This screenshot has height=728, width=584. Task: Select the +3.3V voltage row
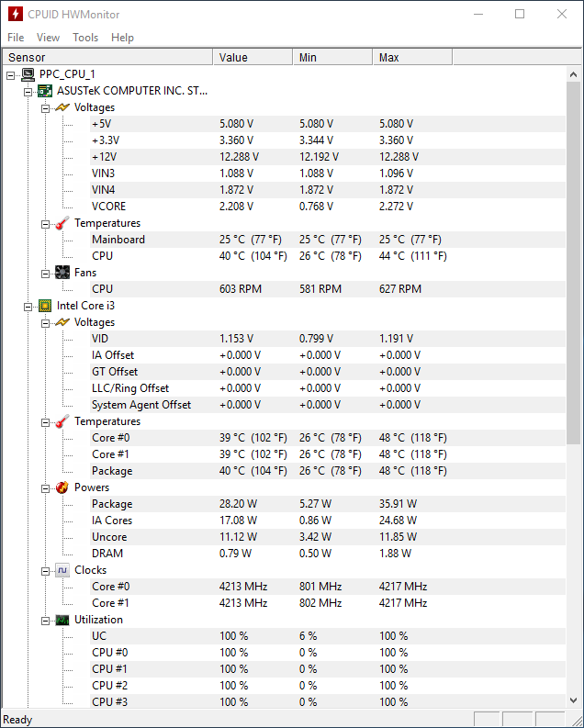(328, 140)
